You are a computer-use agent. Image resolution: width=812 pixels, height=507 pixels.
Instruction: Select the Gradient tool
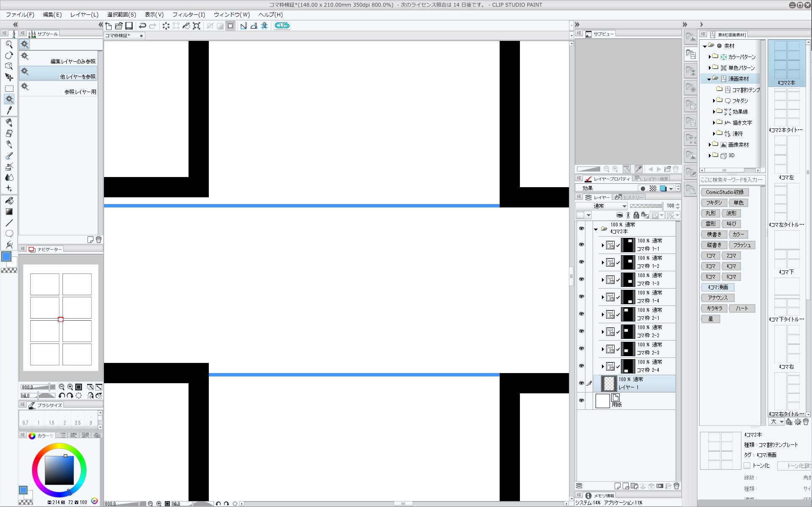(9, 212)
